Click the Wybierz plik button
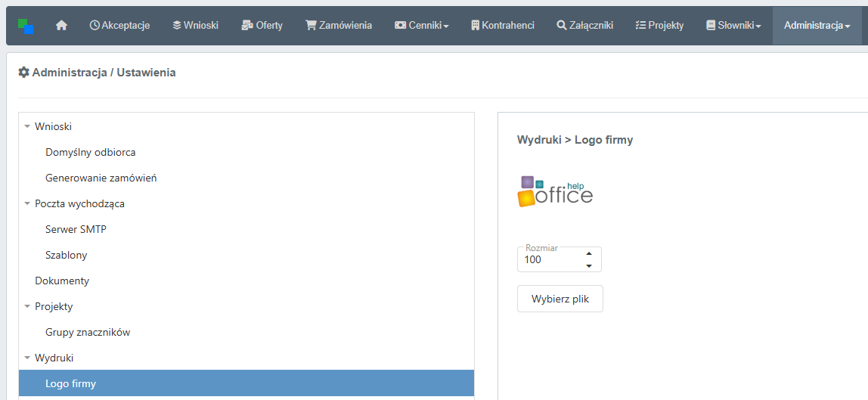The width and height of the screenshot is (868, 400). point(560,299)
